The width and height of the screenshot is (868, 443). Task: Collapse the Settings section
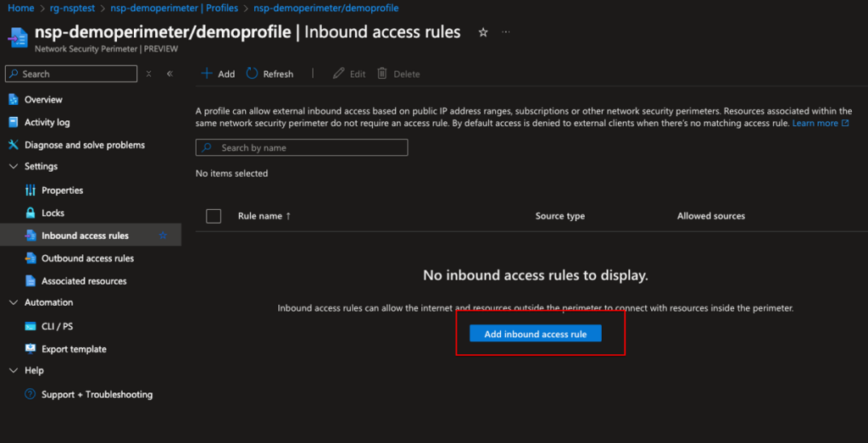pos(13,167)
